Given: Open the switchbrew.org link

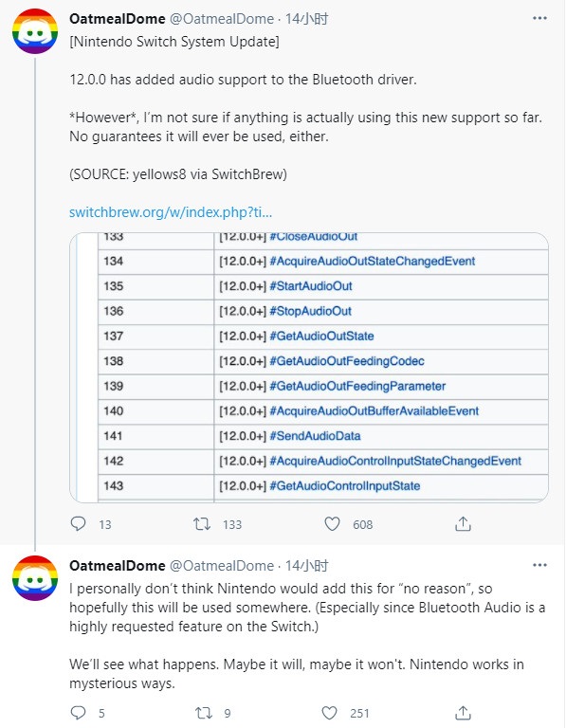Looking at the screenshot, I should (171, 212).
